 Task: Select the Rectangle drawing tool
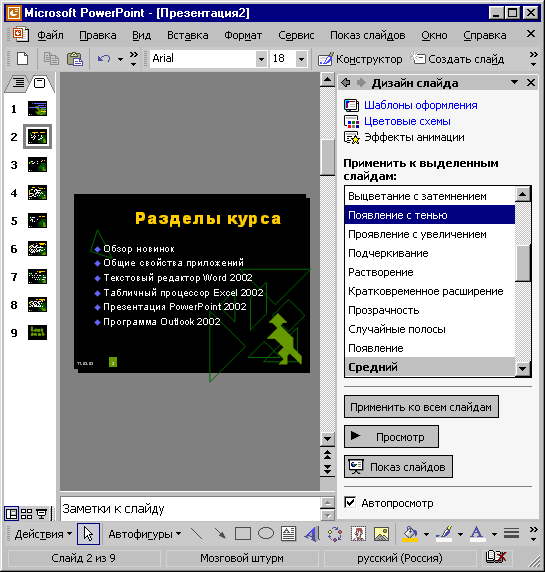click(x=243, y=534)
